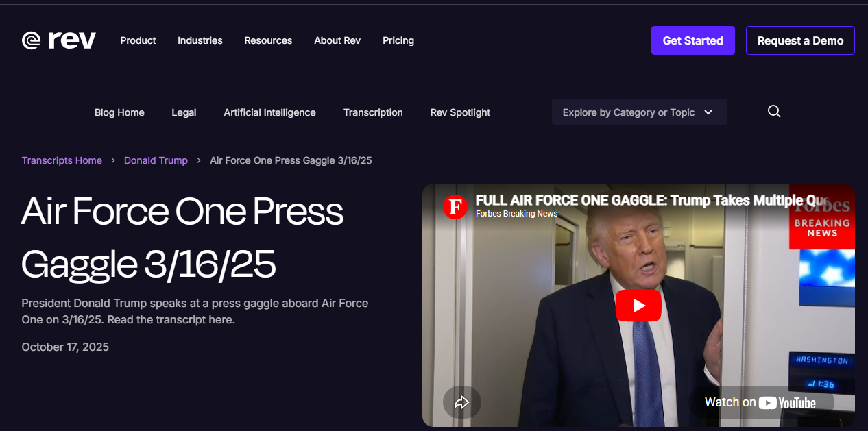This screenshot has height=431, width=868.
Task: Open search with the magnifying glass icon
Action: point(774,112)
